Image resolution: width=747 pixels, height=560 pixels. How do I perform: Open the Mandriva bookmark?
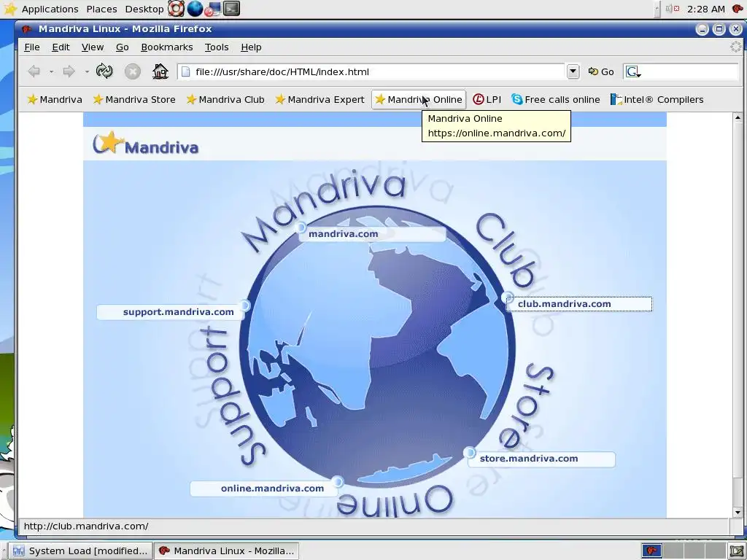click(55, 99)
